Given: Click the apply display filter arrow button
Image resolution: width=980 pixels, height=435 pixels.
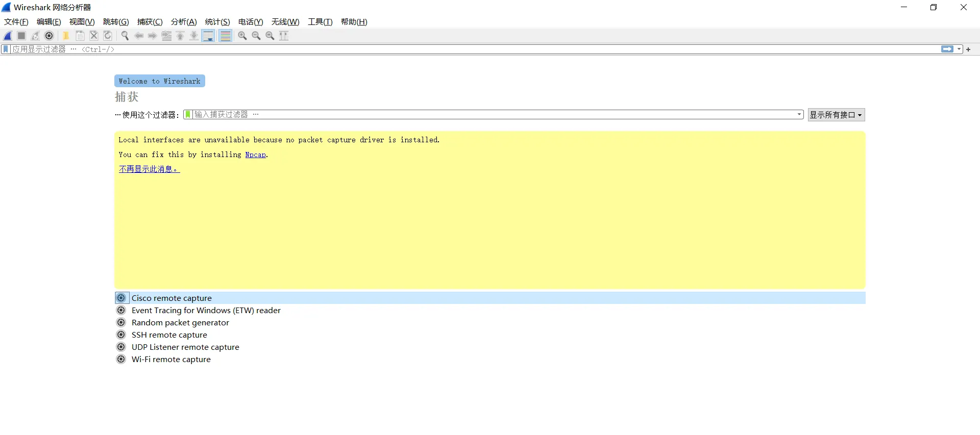Looking at the screenshot, I should [947, 49].
